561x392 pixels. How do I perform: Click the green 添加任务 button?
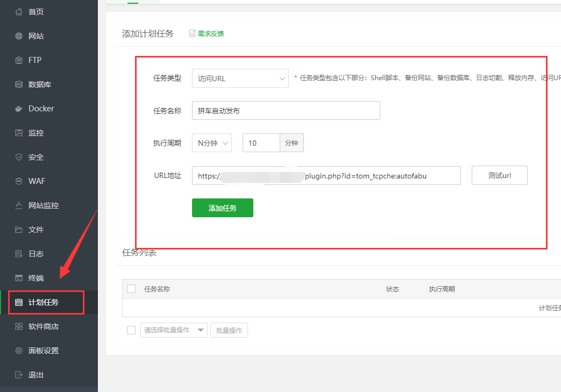(223, 208)
